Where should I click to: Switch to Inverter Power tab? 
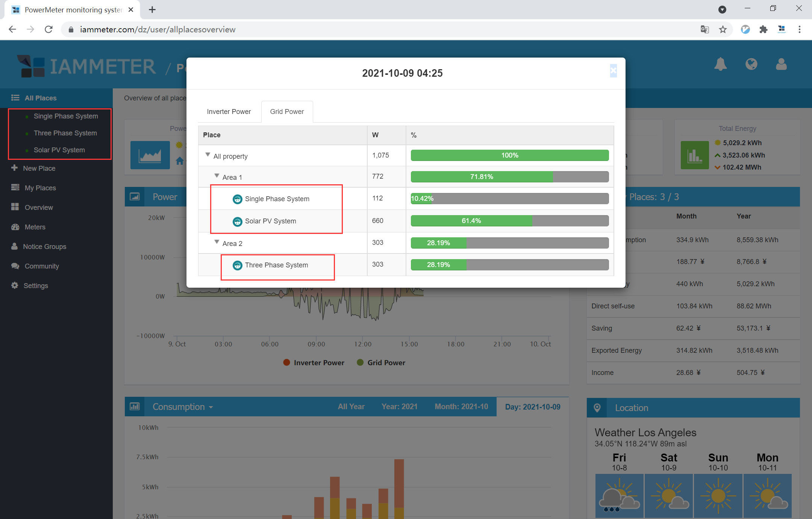tap(229, 112)
